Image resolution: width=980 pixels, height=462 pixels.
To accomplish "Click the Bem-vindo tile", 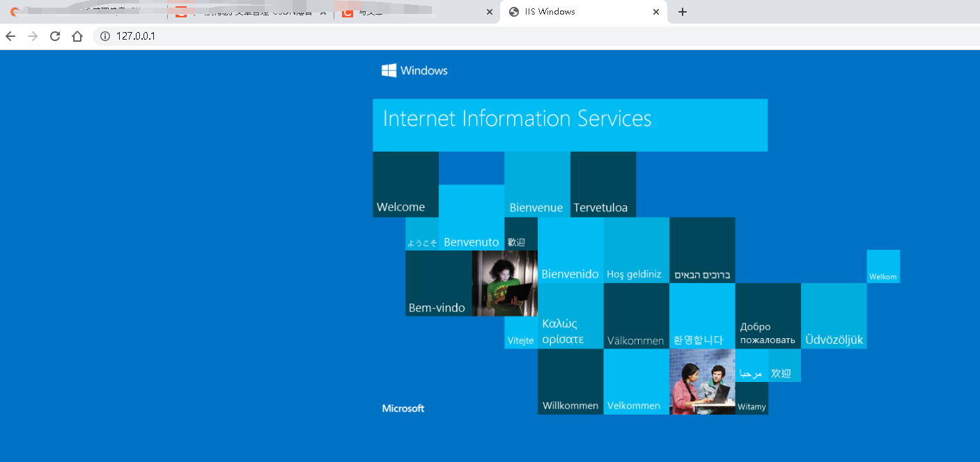I will [438, 283].
